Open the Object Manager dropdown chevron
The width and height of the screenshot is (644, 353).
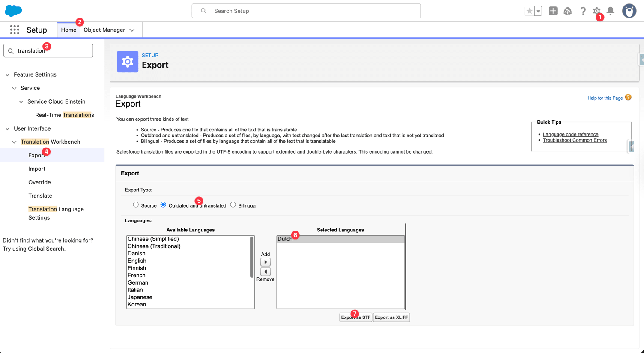pos(132,30)
